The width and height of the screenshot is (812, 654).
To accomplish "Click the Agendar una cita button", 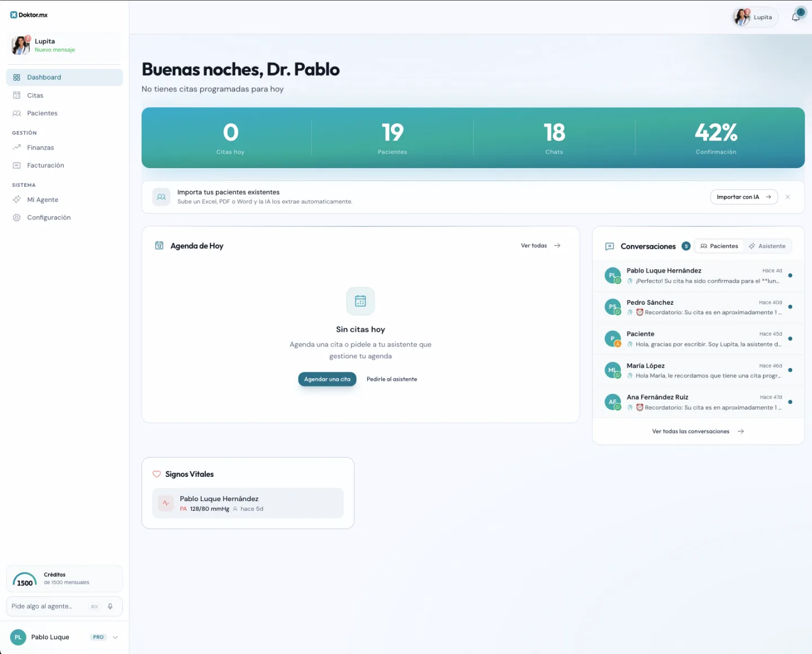I will [327, 379].
